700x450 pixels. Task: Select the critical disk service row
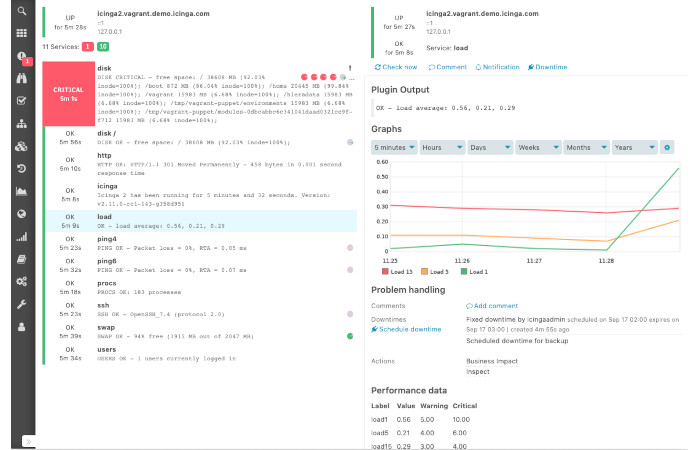pyautogui.click(x=200, y=94)
